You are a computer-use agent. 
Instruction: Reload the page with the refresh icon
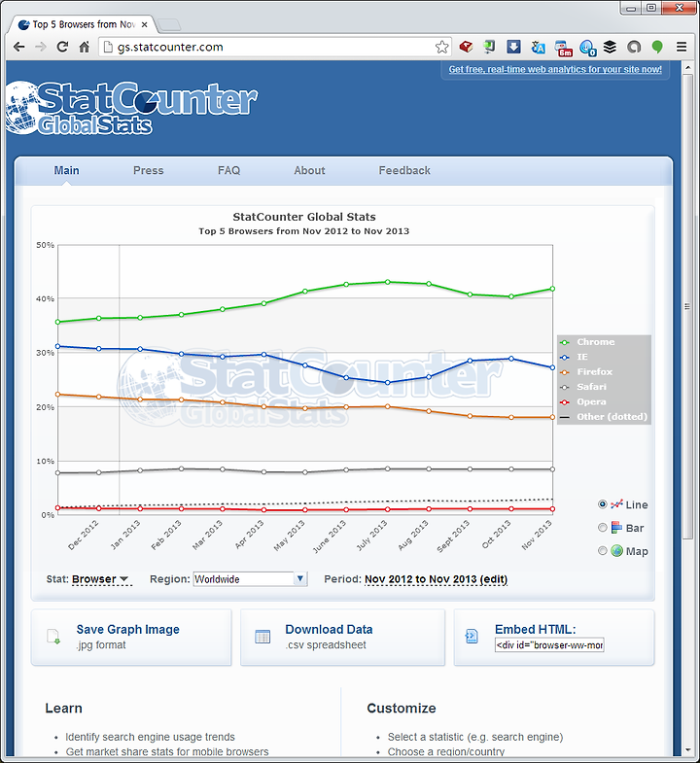coord(62,48)
